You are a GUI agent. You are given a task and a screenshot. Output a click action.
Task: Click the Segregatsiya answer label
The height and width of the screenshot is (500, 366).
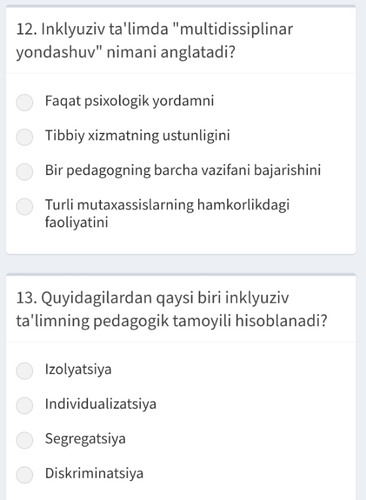(x=85, y=439)
